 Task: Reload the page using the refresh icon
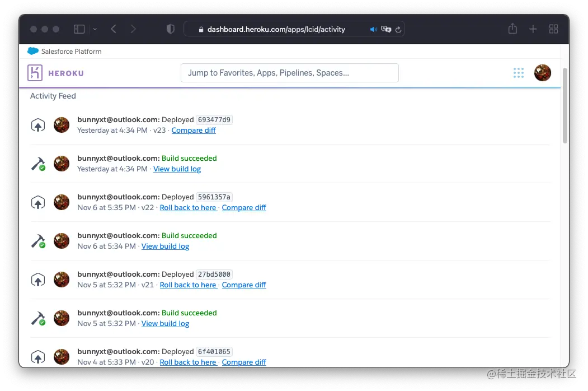[x=398, y=29]
